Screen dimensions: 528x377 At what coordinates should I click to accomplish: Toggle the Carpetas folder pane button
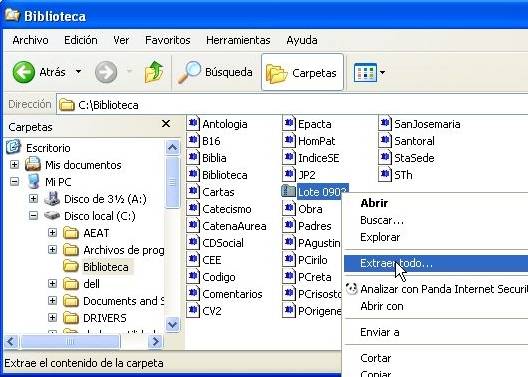click(x=302, y=72)
